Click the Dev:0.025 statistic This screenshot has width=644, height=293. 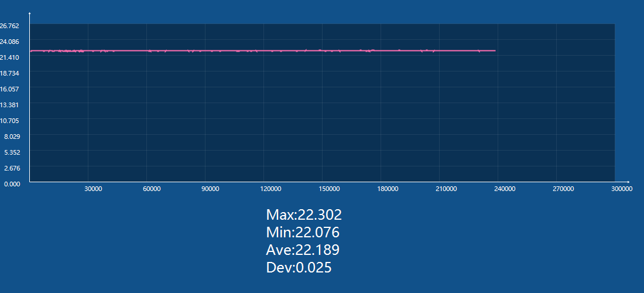pyautogui.click(x=299, y=268)
